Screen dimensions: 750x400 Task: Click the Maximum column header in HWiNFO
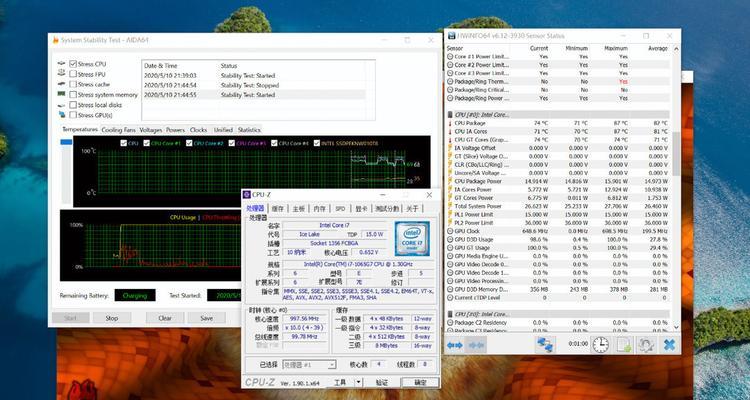(x=616, y=48)
